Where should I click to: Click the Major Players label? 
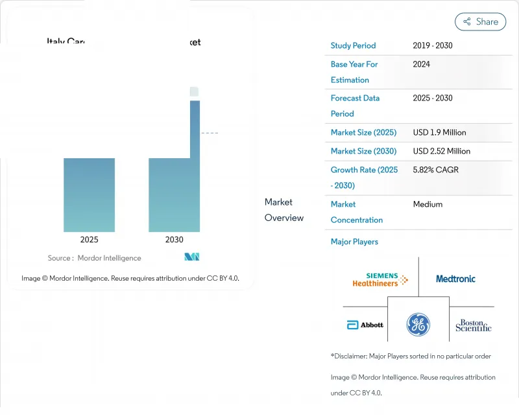tap(354, 242)
